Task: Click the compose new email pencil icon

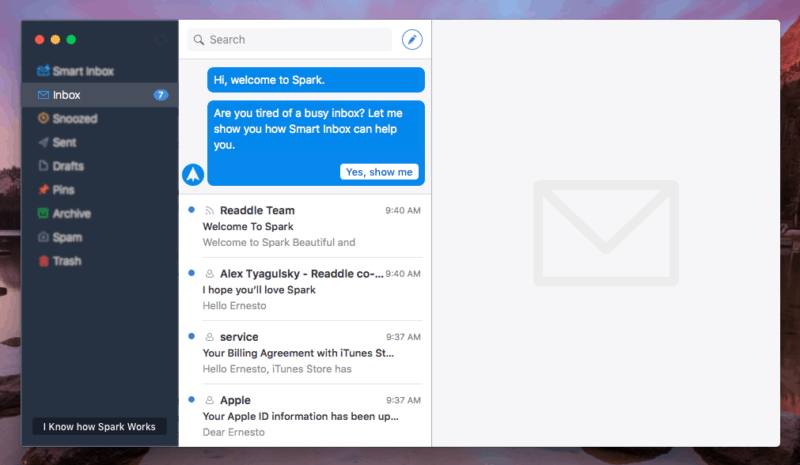Action: tap(412, 39)
